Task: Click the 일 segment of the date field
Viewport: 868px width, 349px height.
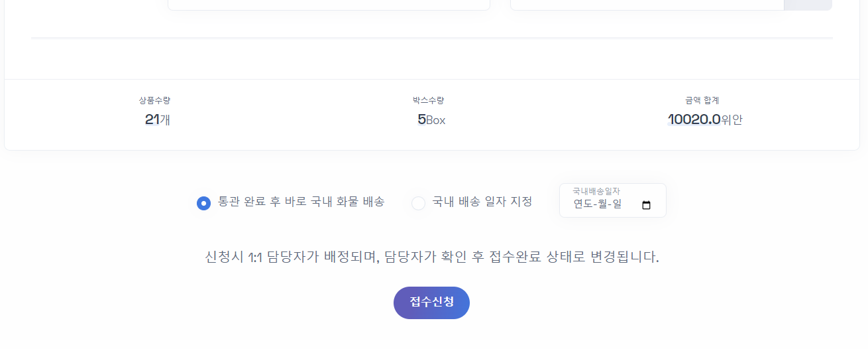Action: click(x=618, y=204)
